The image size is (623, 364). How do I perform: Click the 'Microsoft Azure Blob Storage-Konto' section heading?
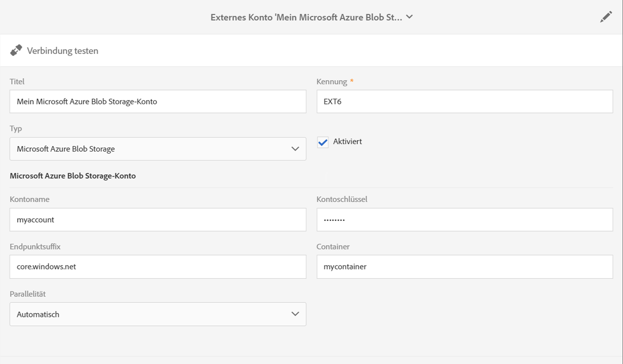pyautogui.click(x=73, y=176)
